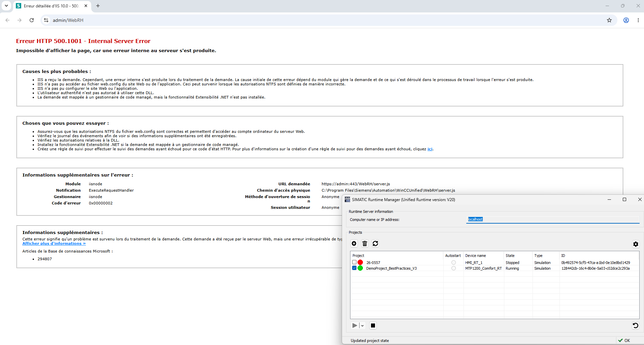This screenshot has height=345, width=644.
Task: Stop the selected runtime project
Action: click(x=373, y=325)
